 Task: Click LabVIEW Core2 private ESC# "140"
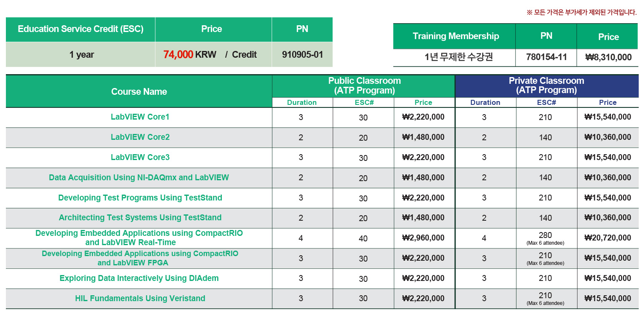point(545,137)
